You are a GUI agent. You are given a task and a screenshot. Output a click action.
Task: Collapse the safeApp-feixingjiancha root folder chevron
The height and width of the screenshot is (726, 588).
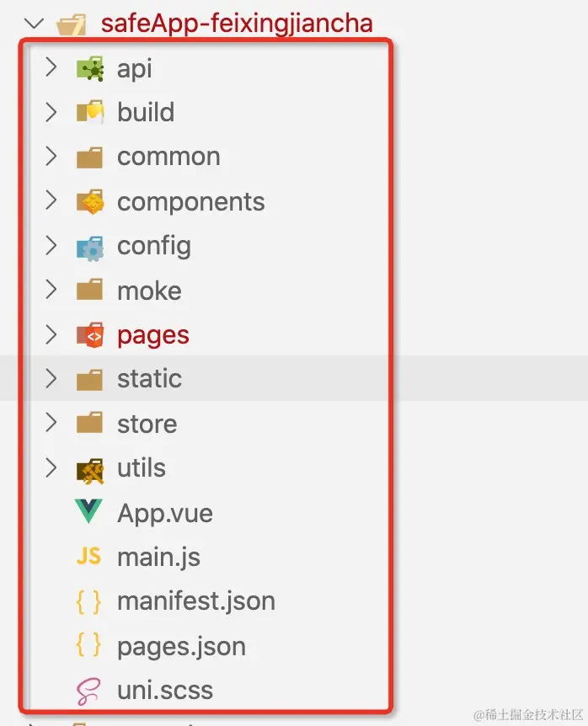[34, 23]
